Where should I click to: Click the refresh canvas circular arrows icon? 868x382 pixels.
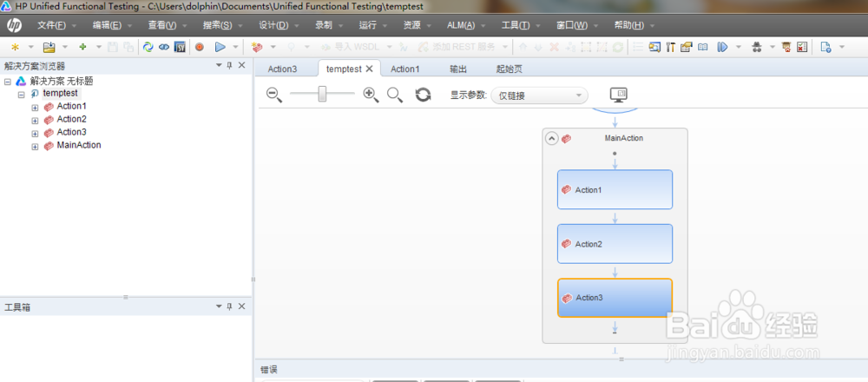(423, 95)
